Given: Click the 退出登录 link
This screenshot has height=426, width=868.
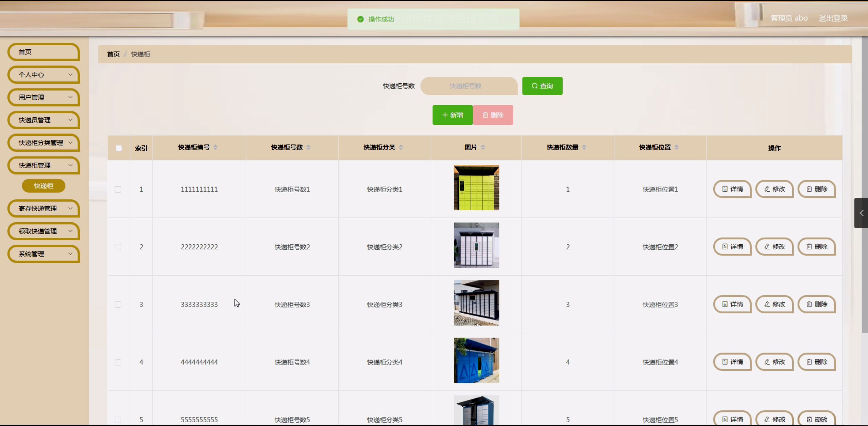Looking at the screenshot, I should 833,18.
